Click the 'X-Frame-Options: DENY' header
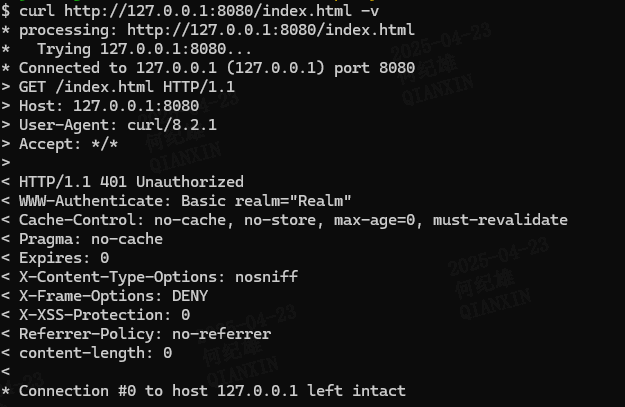Image resolution: width=625 pixels, height=407 pixels. pyautogui.click(x=113, y=296)
